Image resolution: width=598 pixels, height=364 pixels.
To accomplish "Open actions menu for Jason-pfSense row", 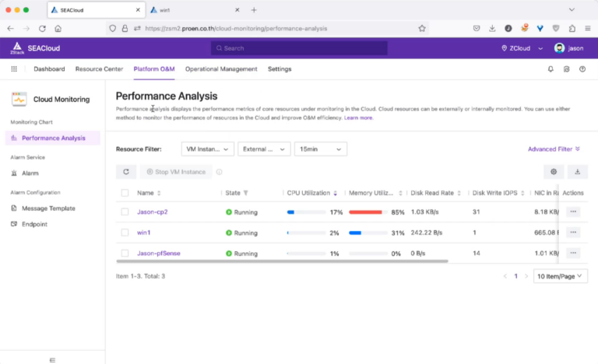I will 573,253.
